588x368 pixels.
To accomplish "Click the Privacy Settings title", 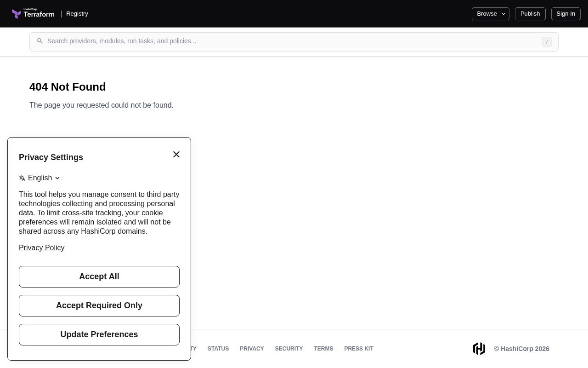I will (x=51, y=157).
